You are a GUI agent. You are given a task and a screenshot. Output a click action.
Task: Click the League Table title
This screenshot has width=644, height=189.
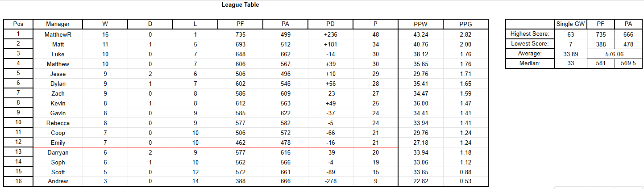click(240, 5)
